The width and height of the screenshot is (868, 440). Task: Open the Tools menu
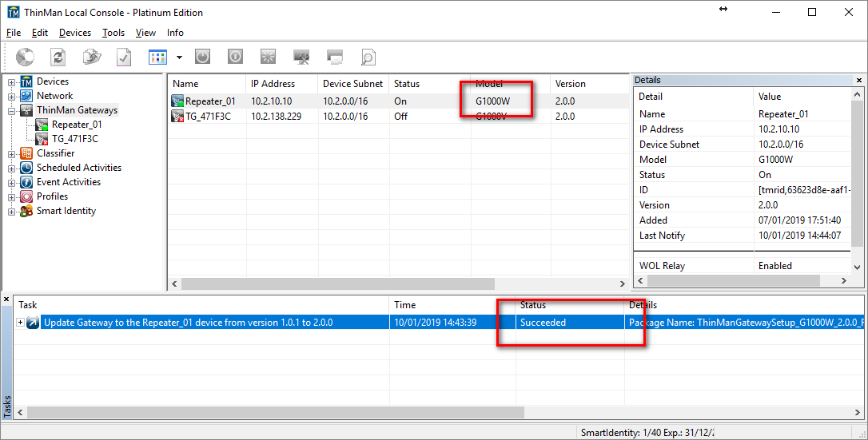[x=113, y=33]
